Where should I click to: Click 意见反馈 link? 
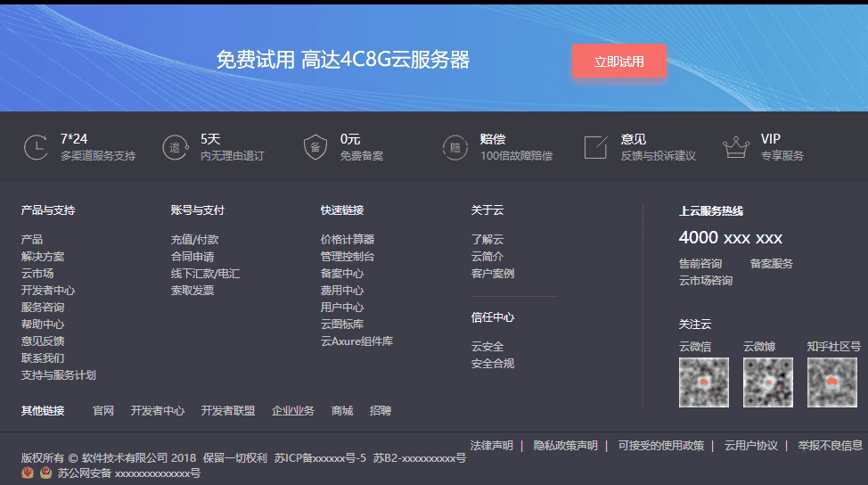tap(43, 341)
